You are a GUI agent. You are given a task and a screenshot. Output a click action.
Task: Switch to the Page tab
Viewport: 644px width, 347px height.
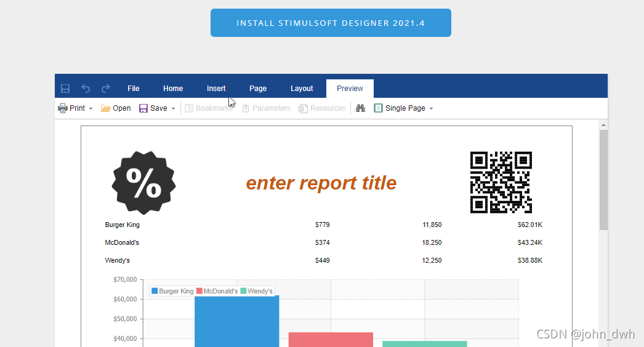(258, 89)
